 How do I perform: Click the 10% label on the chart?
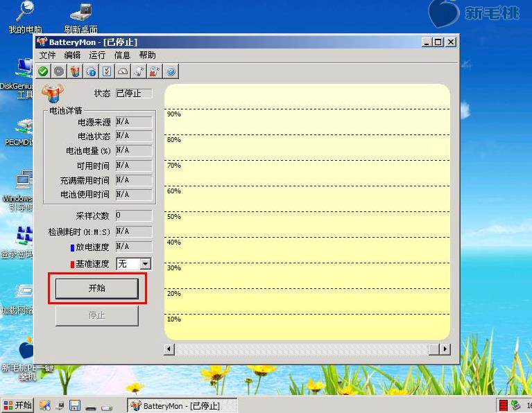tap(173, 319)
